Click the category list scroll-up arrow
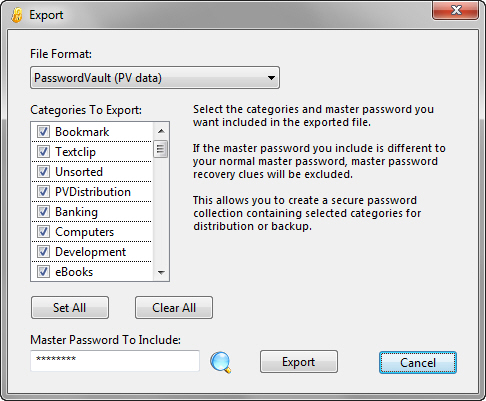This screenshot has width=486, height=401. tap(161, 131)
